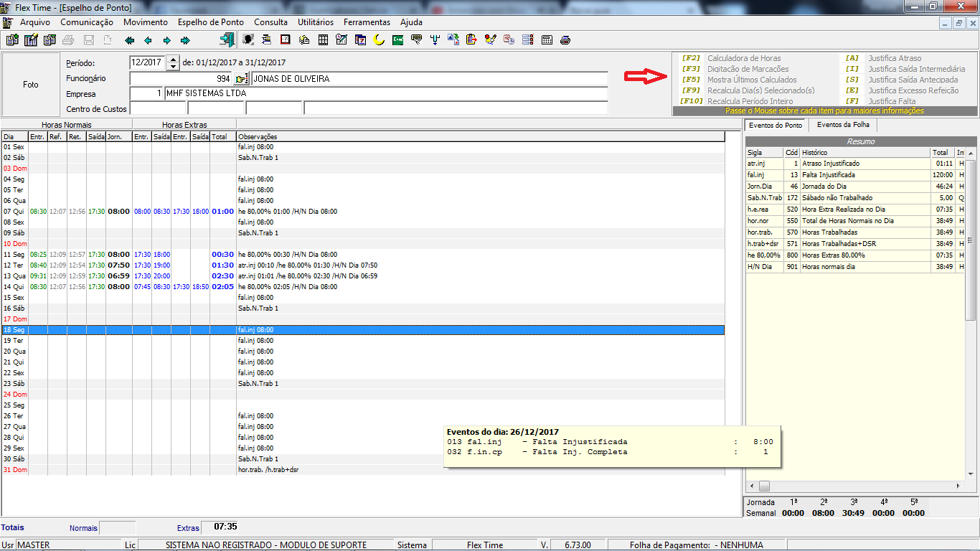Select the 11 Seg row

pyautogui.click(x=362, y=255)
